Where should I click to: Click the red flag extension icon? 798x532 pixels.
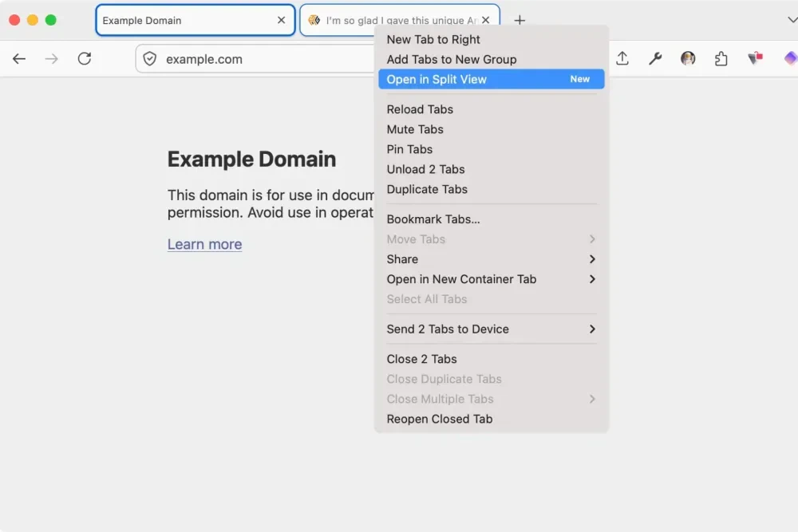[755, 58]
